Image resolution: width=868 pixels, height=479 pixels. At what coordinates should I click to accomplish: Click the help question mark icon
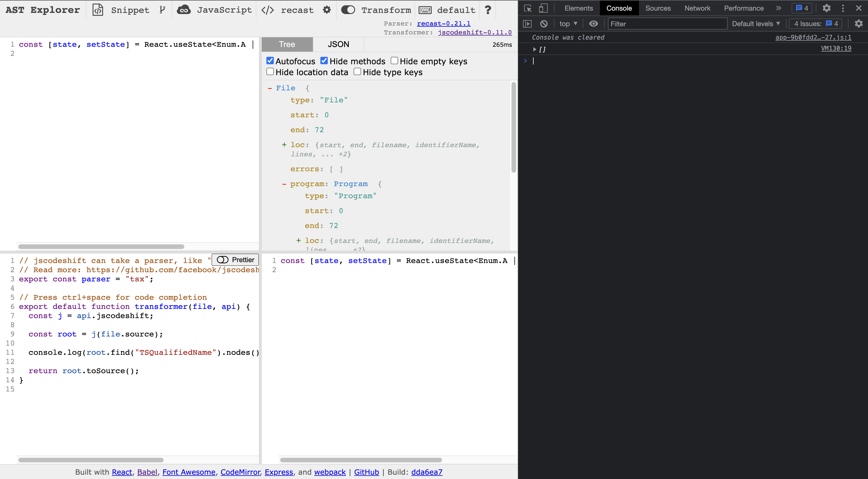pyautogui.click(x=488, y=10)
